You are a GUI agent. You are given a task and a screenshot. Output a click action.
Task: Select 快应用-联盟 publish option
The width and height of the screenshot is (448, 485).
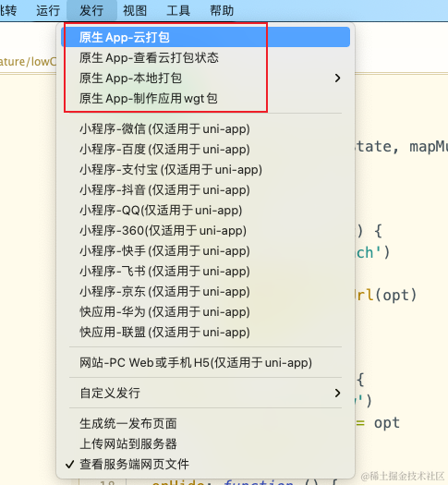pyautogui.click(x=206, y=333)
